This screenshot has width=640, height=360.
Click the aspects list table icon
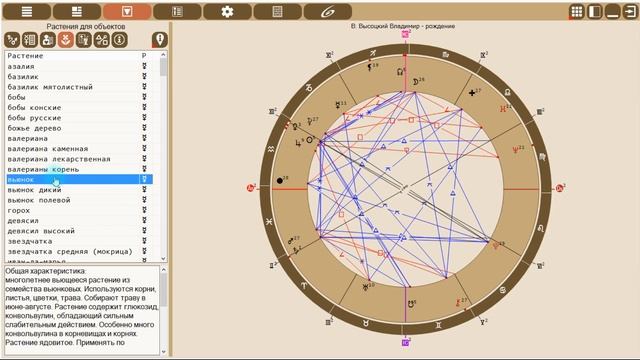30,40
